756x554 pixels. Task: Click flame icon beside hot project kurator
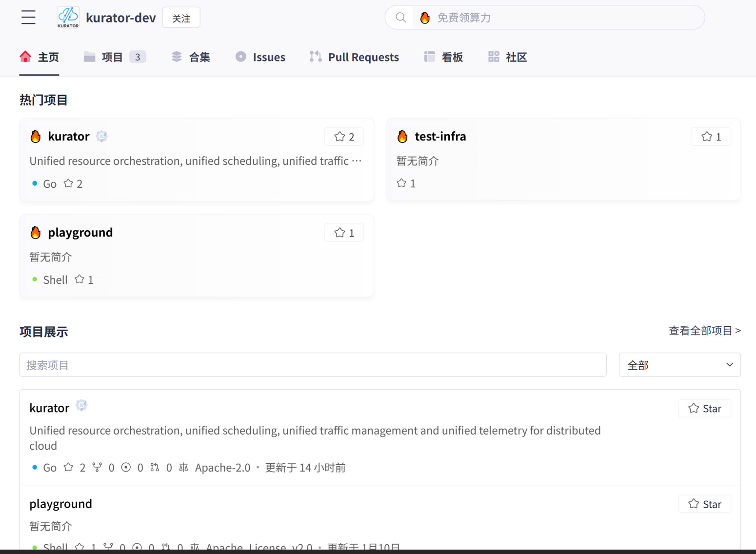point(36,136)
